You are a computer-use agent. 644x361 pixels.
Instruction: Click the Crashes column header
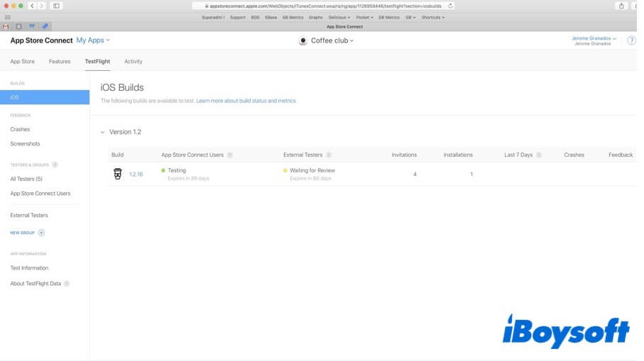click(574, 155)
